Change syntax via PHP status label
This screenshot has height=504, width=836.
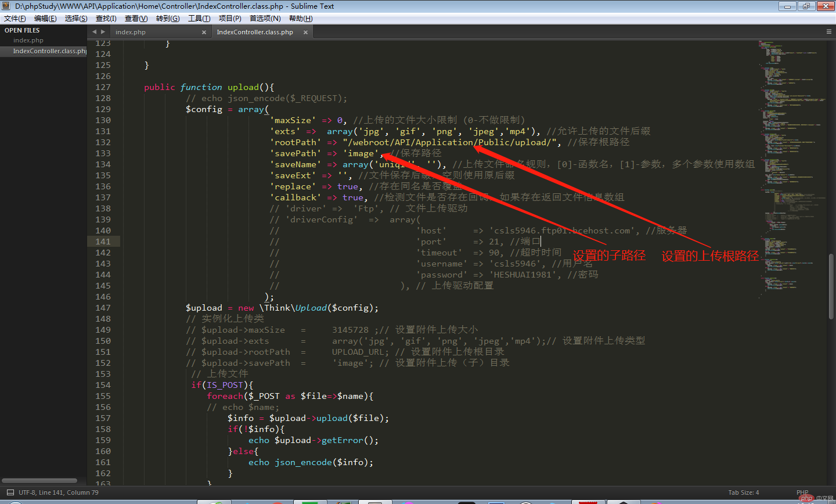point(802,492)
